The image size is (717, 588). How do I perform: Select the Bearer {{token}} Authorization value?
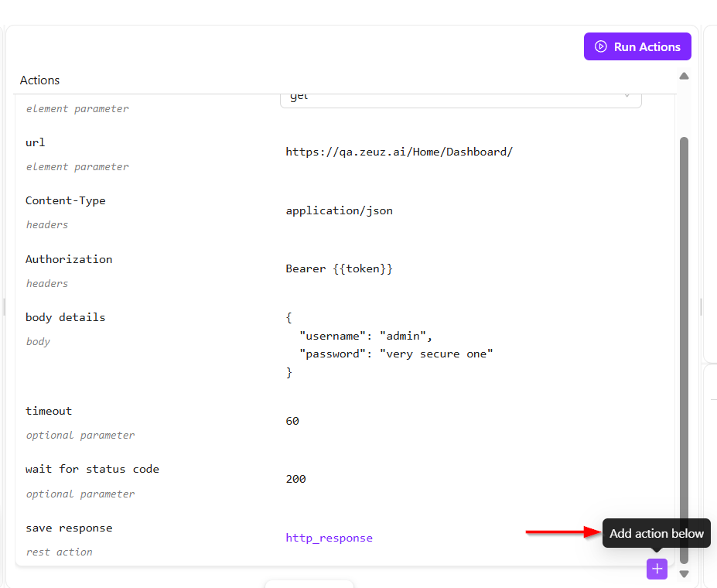point(339,268)
